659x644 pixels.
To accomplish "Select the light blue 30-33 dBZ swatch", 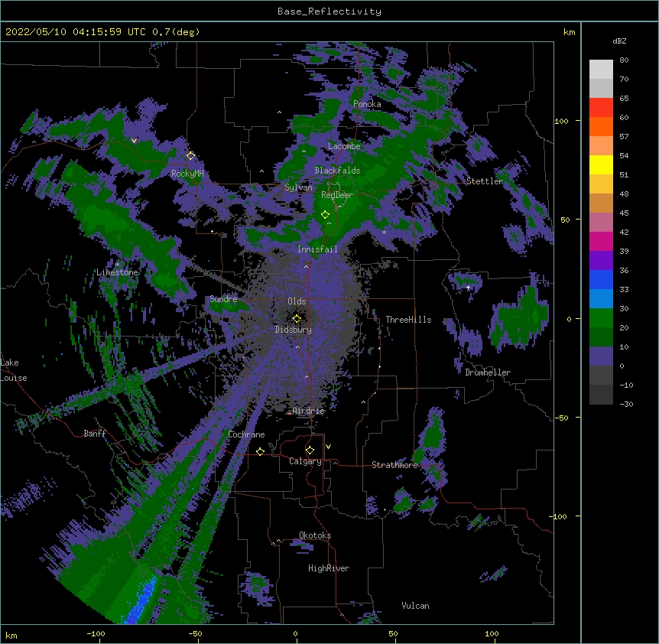I will tap(601, 299).
